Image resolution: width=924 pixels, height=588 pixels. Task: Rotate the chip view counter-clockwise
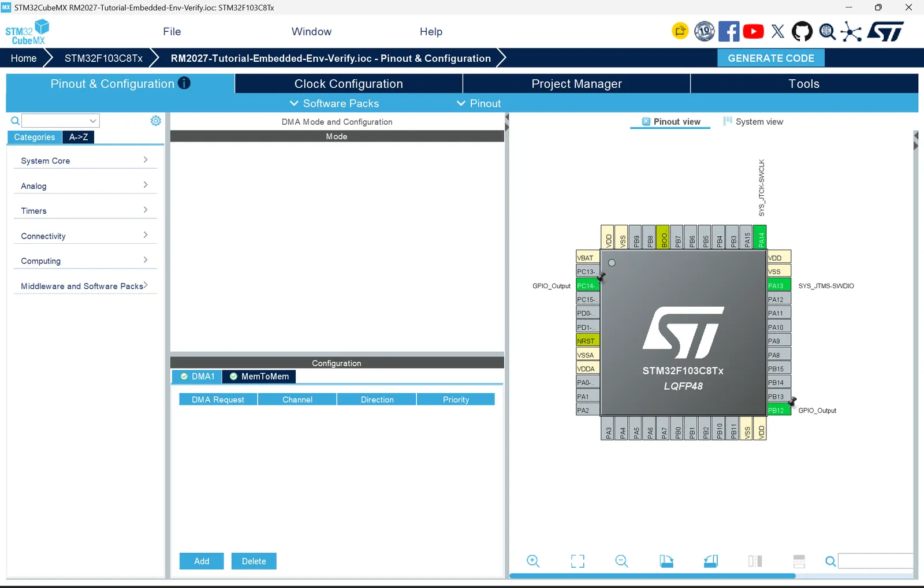[x=711, y=561]
